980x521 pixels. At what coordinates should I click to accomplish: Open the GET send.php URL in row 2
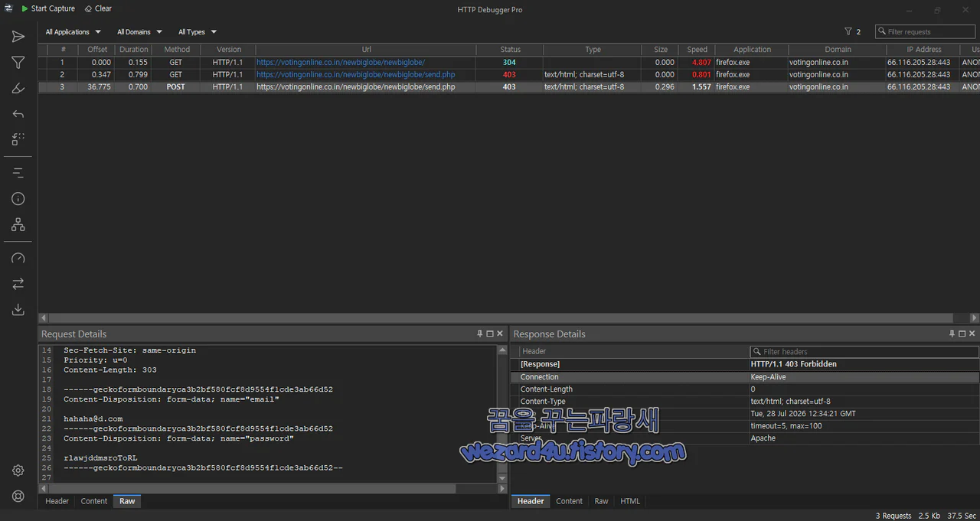[356, 74]
